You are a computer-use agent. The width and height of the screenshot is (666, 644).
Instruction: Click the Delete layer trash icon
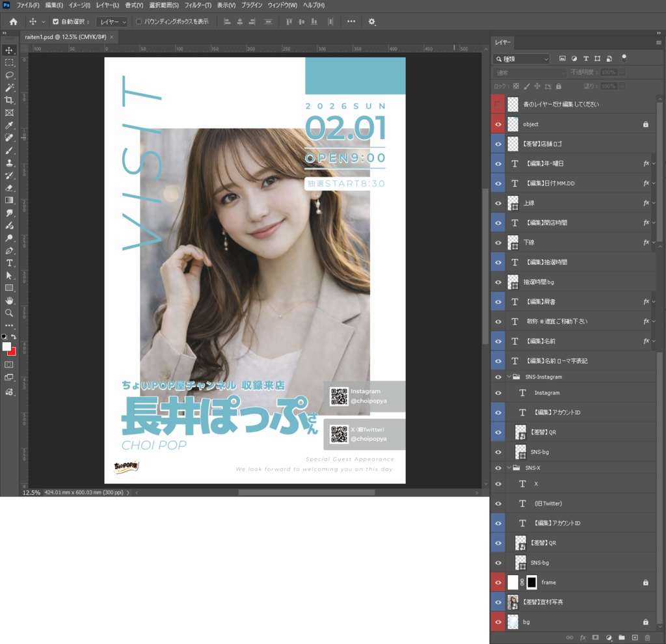coord(647,637)
